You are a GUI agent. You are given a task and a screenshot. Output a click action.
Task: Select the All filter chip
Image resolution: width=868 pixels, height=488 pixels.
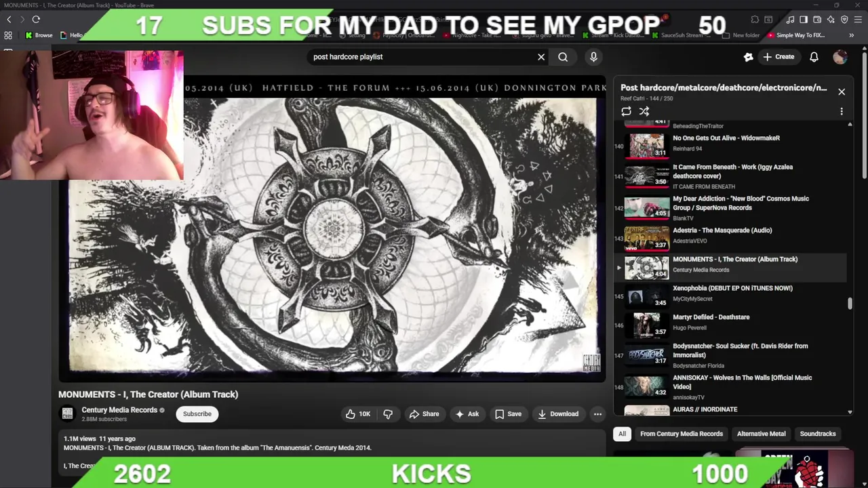[622, 434]
